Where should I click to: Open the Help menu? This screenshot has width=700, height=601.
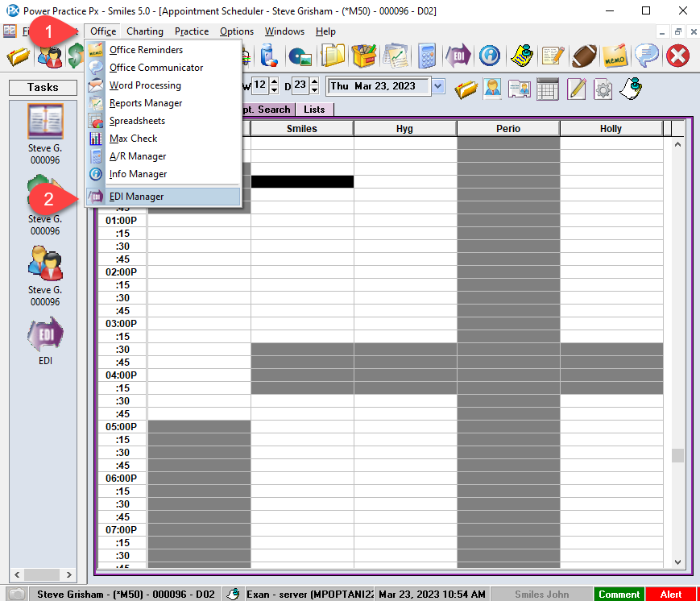pos(325,31)
